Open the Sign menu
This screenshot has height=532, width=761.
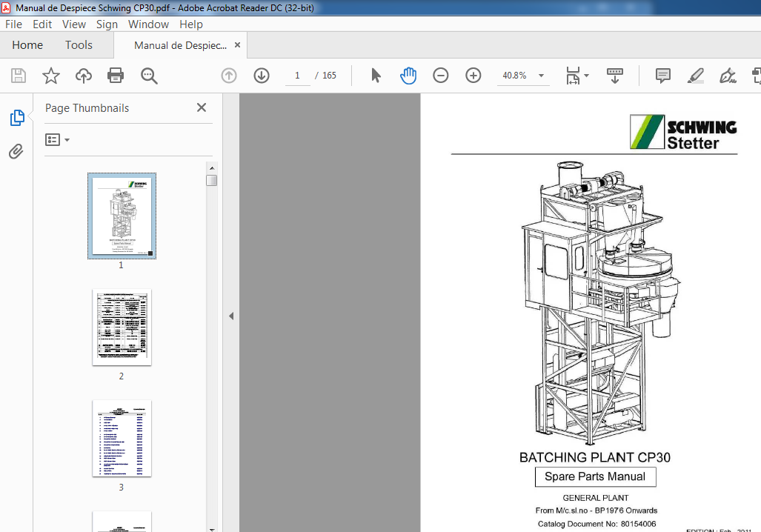[x=107, y=24]
